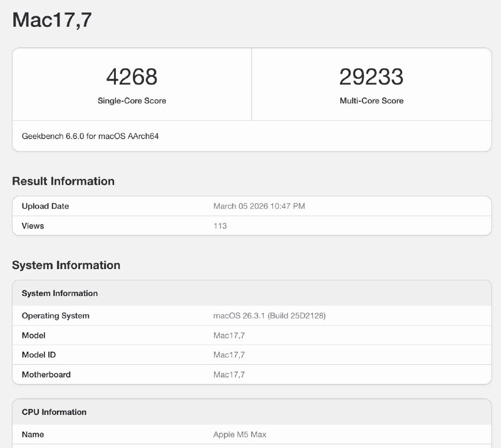Click the Views count 113
The image size is (501, 448).
coord(219,225)
